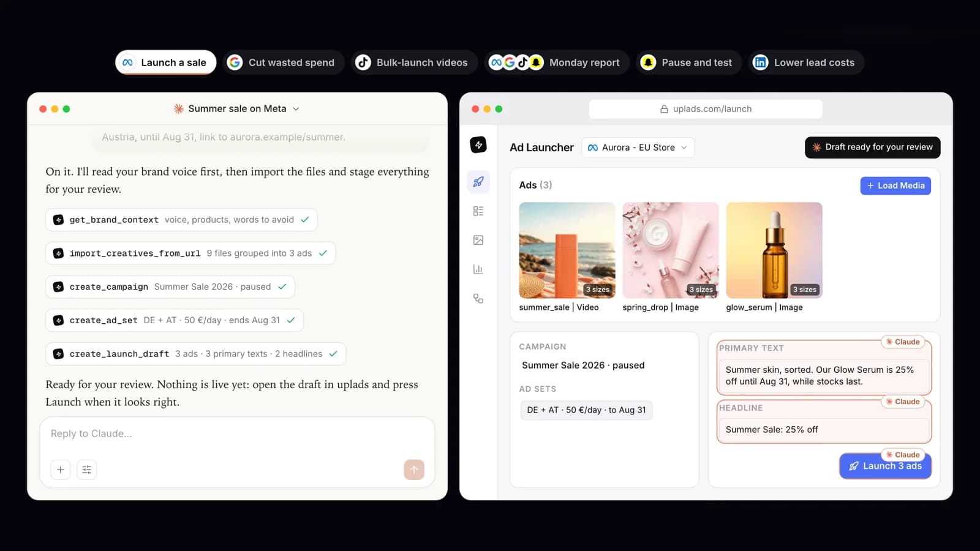The height and width of the screenshot is (551, 980).
Task: Click the Snapchat logo in Pause and test
Action: click(648, 62)
